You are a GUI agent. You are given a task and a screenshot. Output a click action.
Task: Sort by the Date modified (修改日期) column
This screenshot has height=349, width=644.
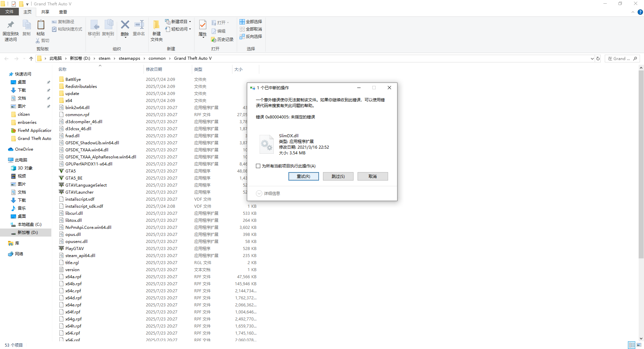pos(154,69)
